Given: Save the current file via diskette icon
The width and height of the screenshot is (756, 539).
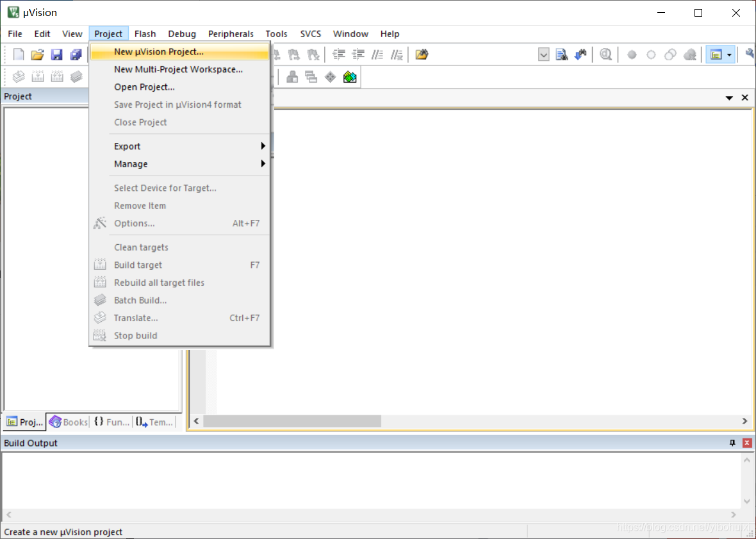Looking at the screenshot, I should pyautogui.click(x=57, y=54).
